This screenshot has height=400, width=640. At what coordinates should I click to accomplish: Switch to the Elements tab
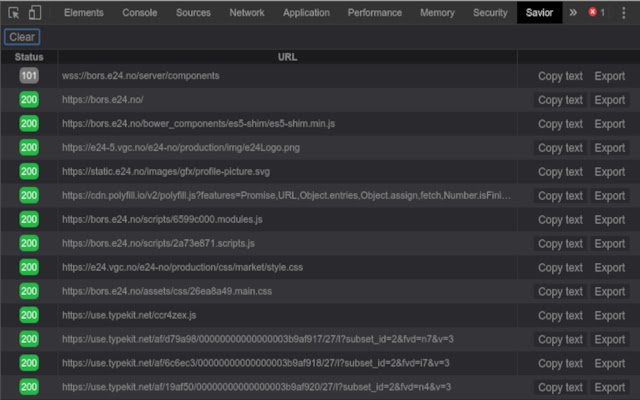[84, 13]
